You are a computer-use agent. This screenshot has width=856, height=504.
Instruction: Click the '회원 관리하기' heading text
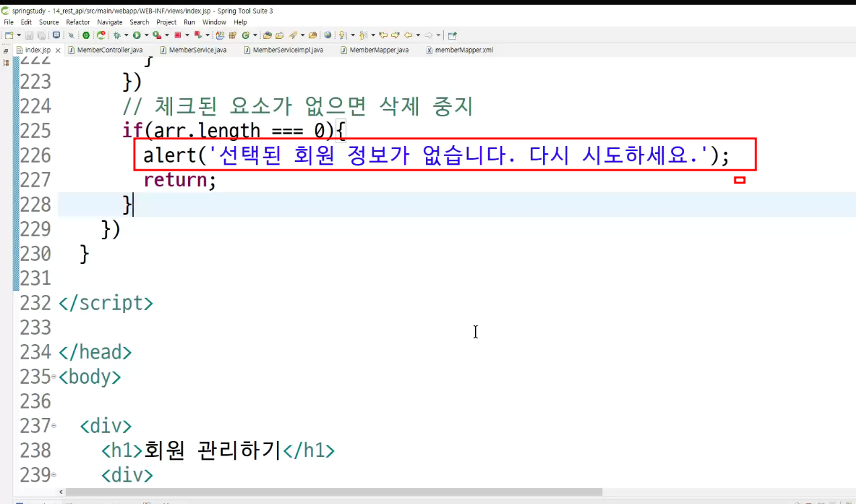(x=212, y=450)
